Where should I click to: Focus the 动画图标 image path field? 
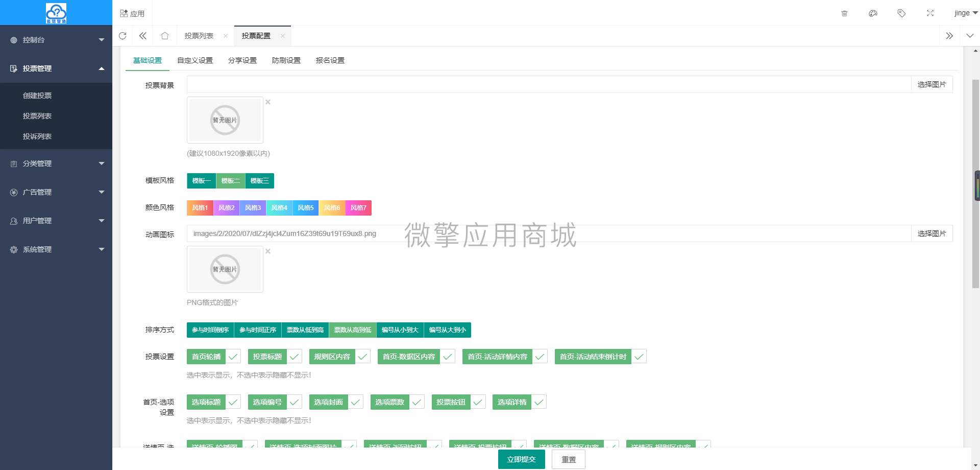coord(549,233)
